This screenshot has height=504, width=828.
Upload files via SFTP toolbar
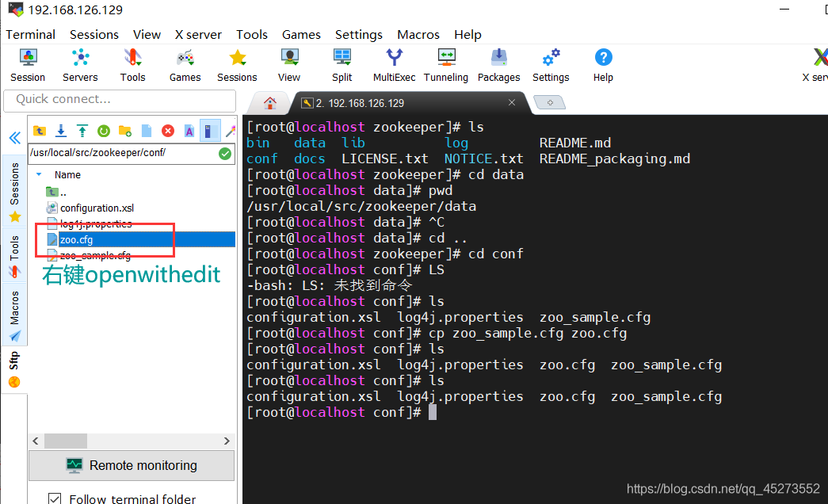[82, 131]
